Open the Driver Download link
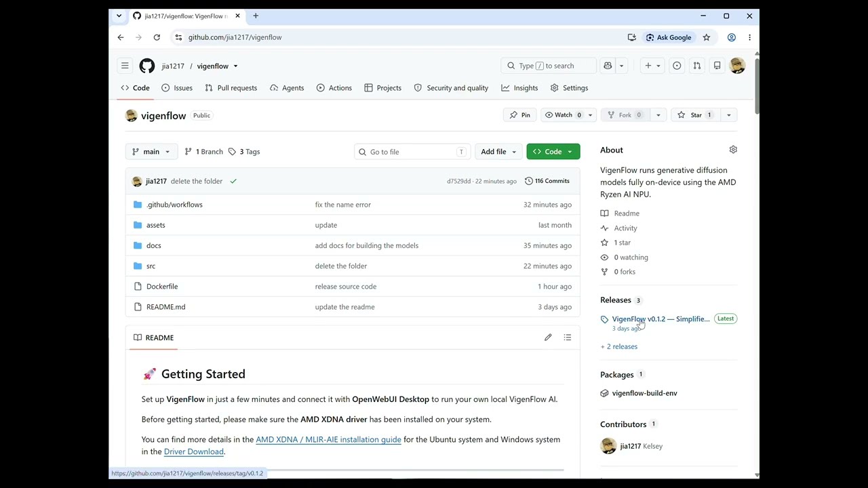This screenshot has width=868, height=488. [x=193, y=452]
